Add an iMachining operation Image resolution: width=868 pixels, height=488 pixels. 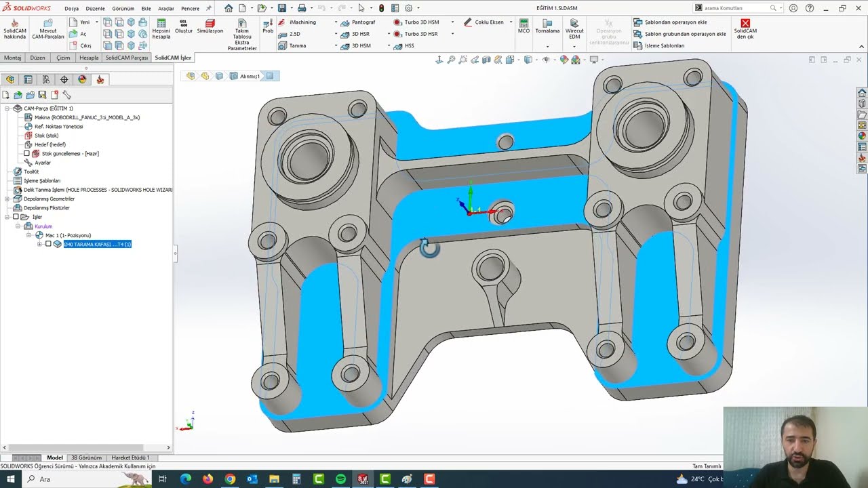(298, 22)
